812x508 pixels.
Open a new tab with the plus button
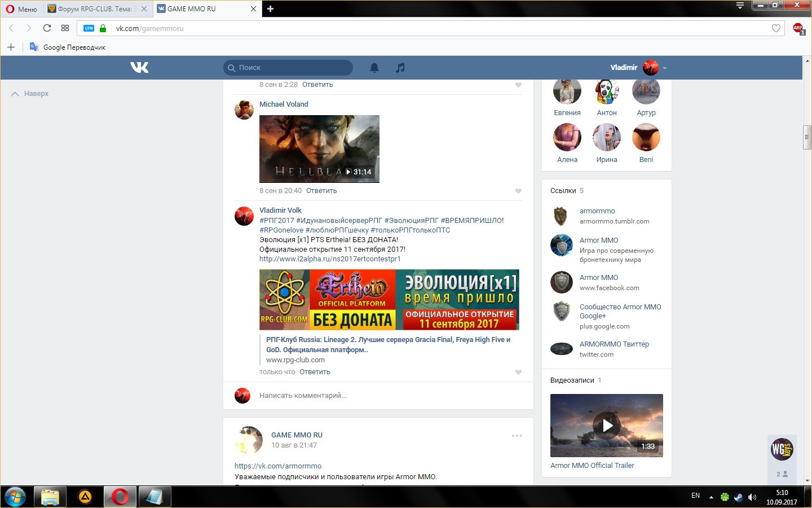[271, 8]
